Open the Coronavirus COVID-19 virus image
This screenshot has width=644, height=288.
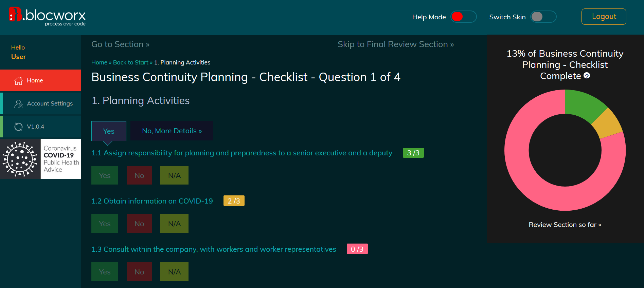point(20,159)
